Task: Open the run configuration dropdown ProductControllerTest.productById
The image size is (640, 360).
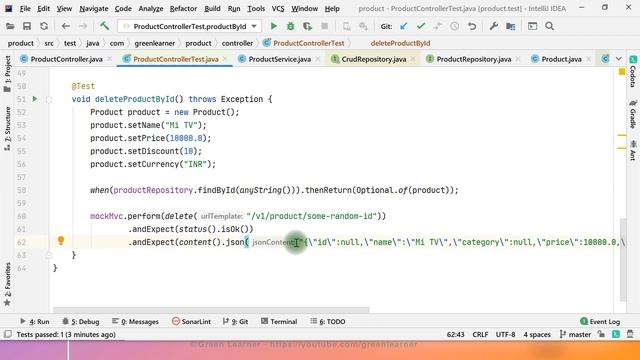Action: click(x=189, y=27)
